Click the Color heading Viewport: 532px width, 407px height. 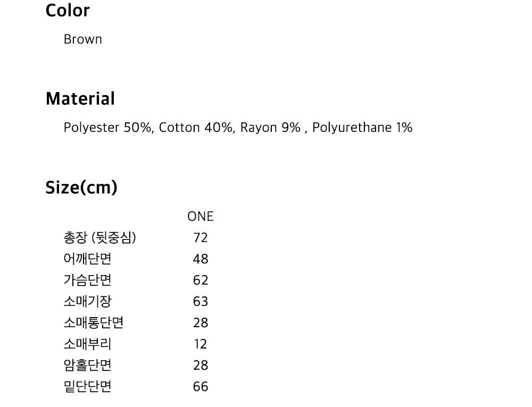[68, 11]
